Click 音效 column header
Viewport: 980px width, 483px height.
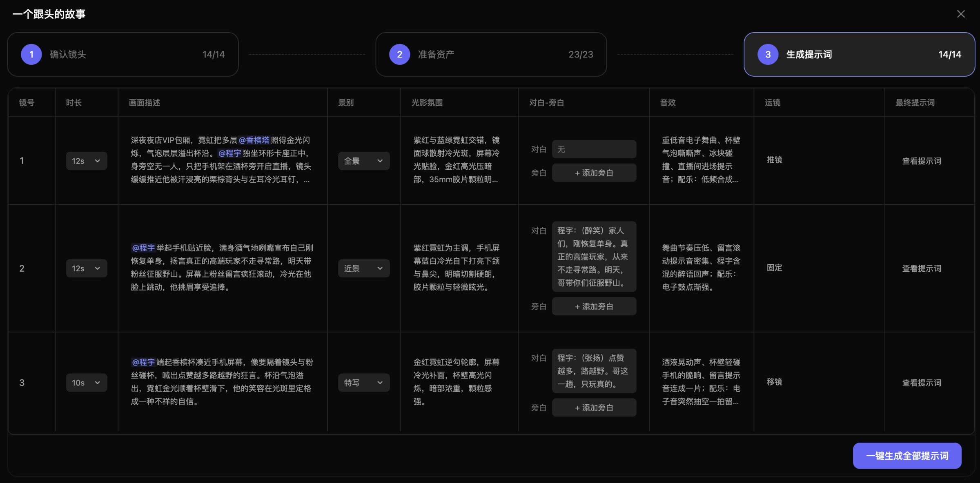point(668,103)
